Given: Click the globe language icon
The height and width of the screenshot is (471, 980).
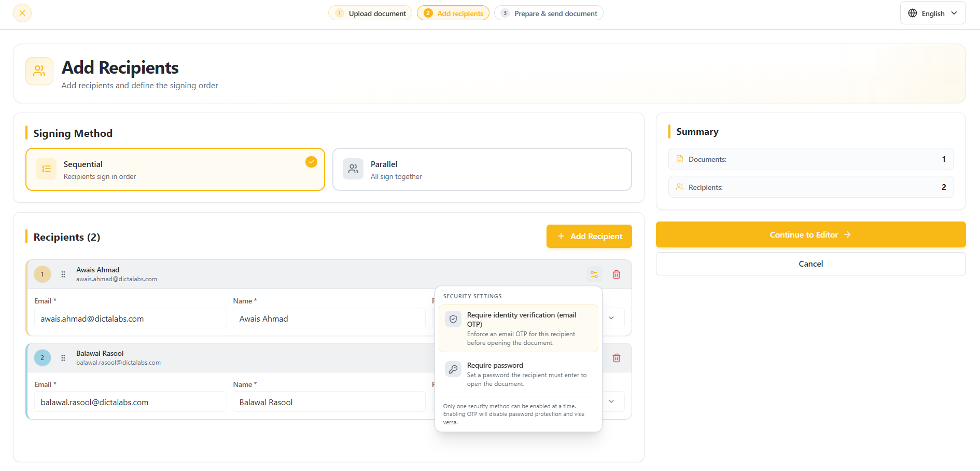Looking at the screenshot, I should point(913,13).
